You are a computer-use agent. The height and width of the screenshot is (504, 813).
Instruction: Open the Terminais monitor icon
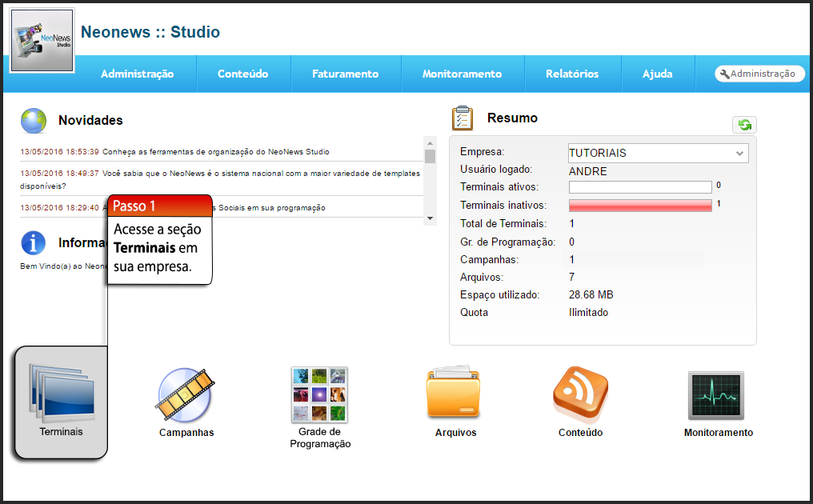coord(61,393)
